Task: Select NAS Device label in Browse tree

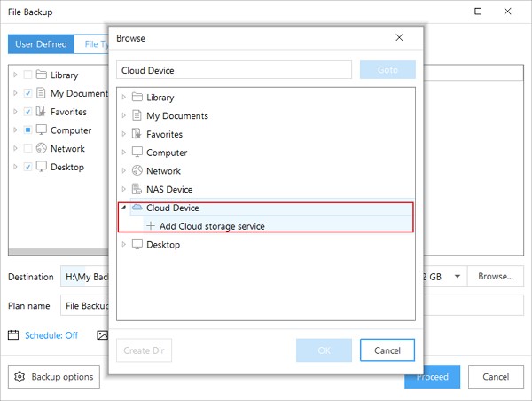Action: tap(169, 189)
